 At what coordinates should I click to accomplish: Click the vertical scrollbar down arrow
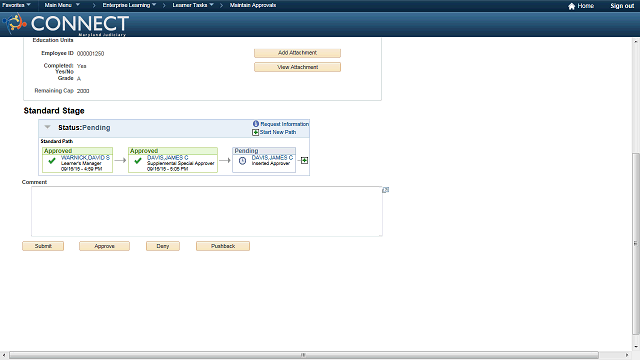coord(636,347)
